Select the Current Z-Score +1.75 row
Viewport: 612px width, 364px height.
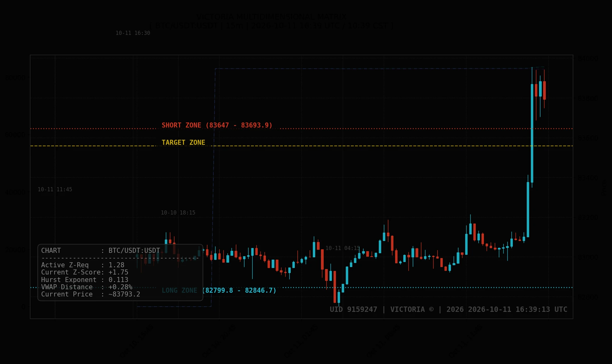click(85, 272)
